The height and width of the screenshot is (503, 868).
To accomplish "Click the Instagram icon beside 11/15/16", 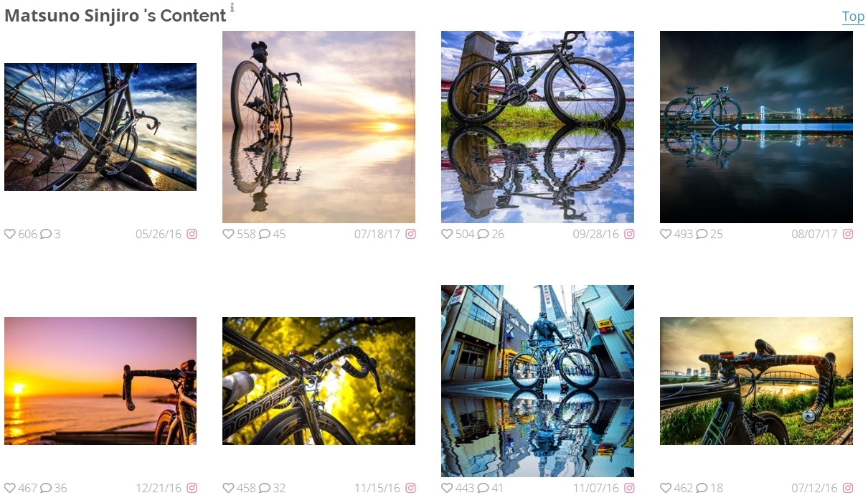I will (410, 488).
